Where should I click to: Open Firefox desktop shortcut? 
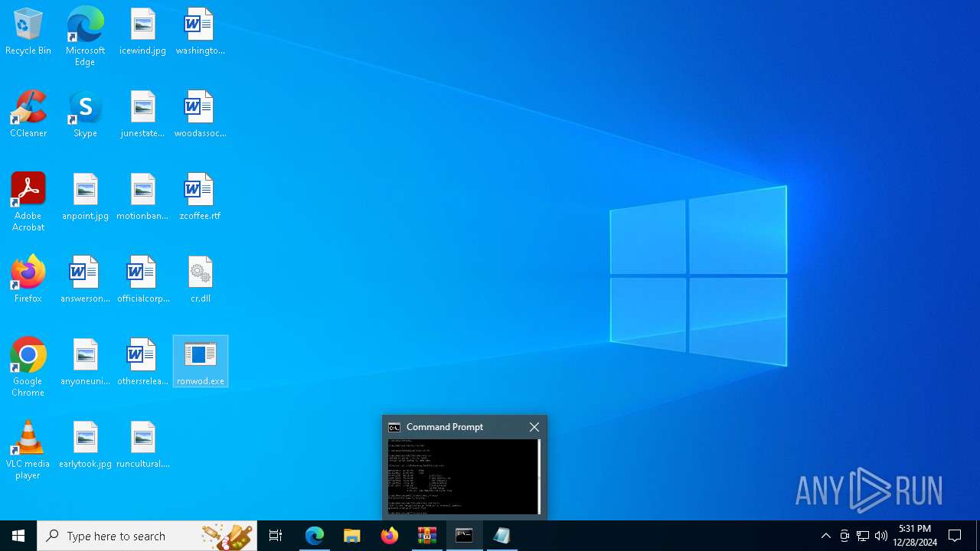28,280
